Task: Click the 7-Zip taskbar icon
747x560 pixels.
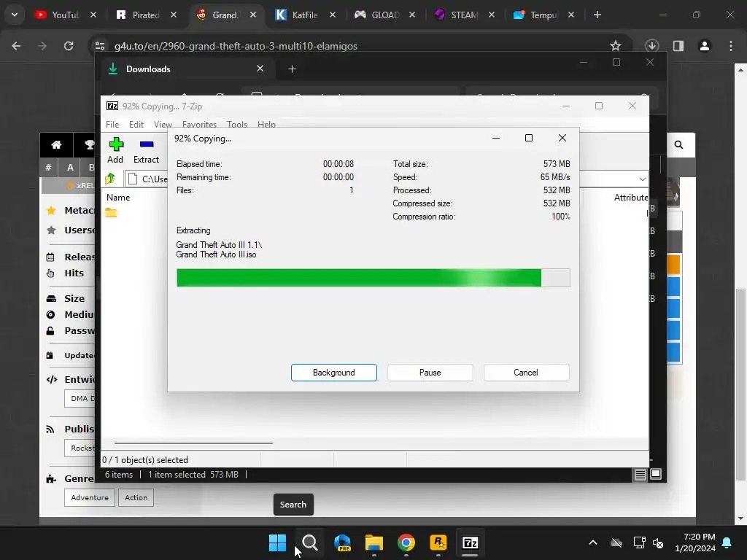Action: click(471, 542)
